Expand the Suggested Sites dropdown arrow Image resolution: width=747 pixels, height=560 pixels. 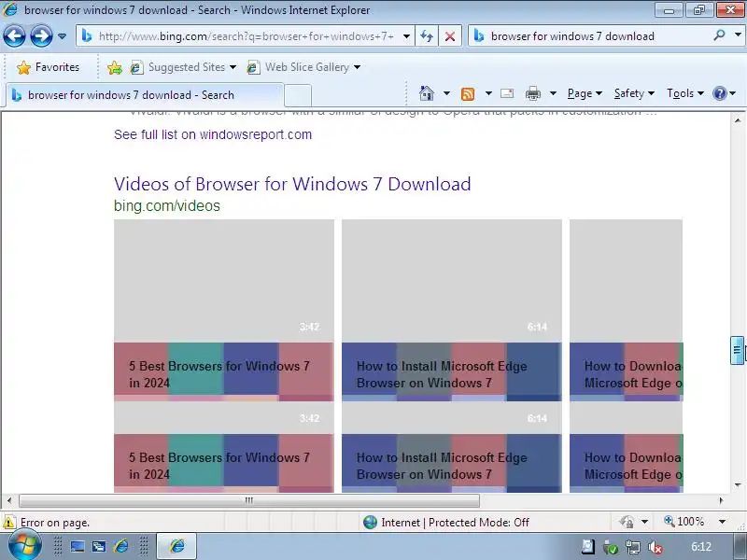coord(233,67)
